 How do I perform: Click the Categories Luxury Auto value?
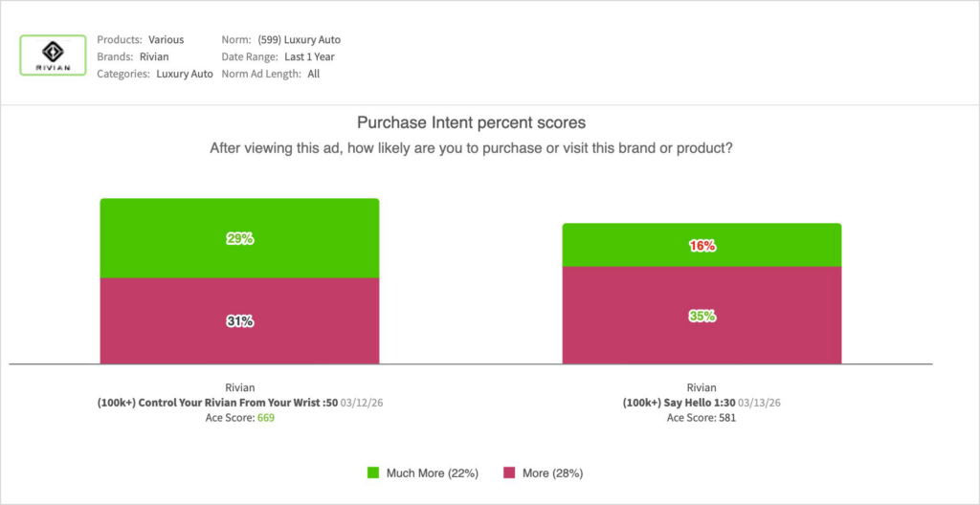point(185,74)
